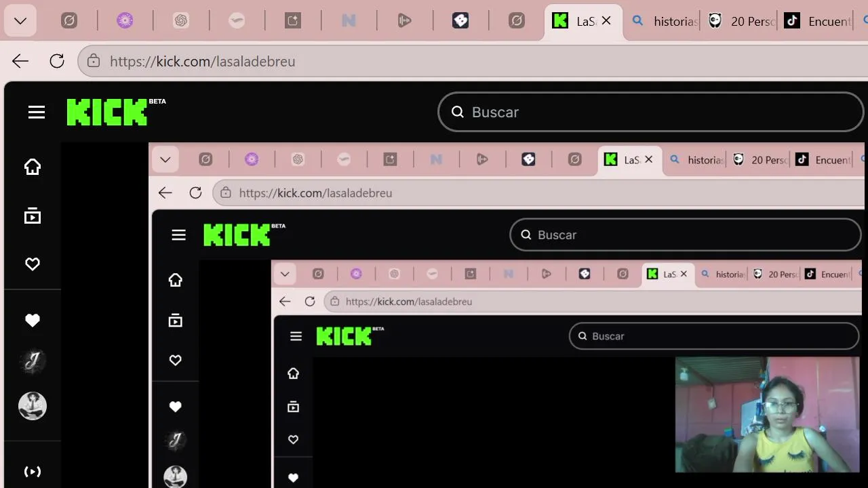Click the live broadcast icon at the sidebar bottom
The width and height of the screenshot is (868, 488).
click(x=33, y=472)
